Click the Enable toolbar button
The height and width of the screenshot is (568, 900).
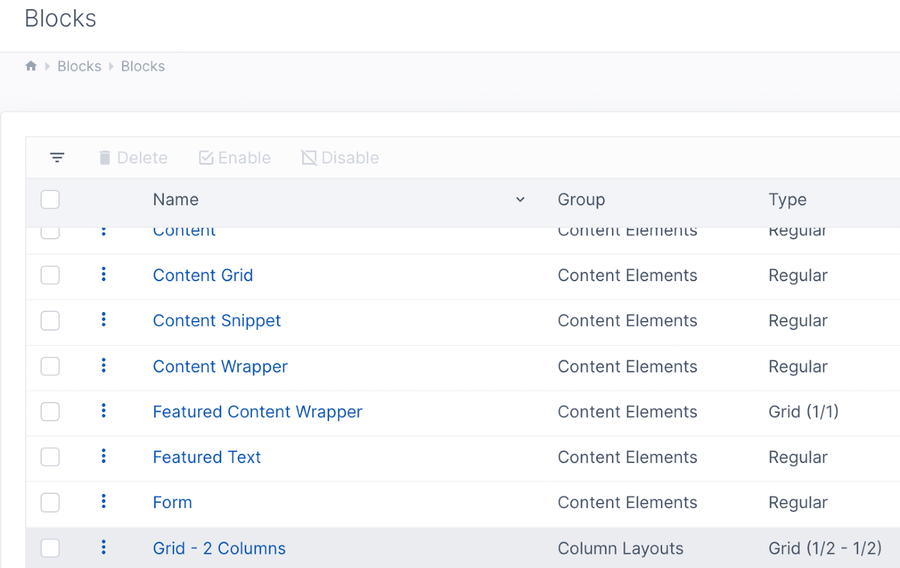pos(235,158)
